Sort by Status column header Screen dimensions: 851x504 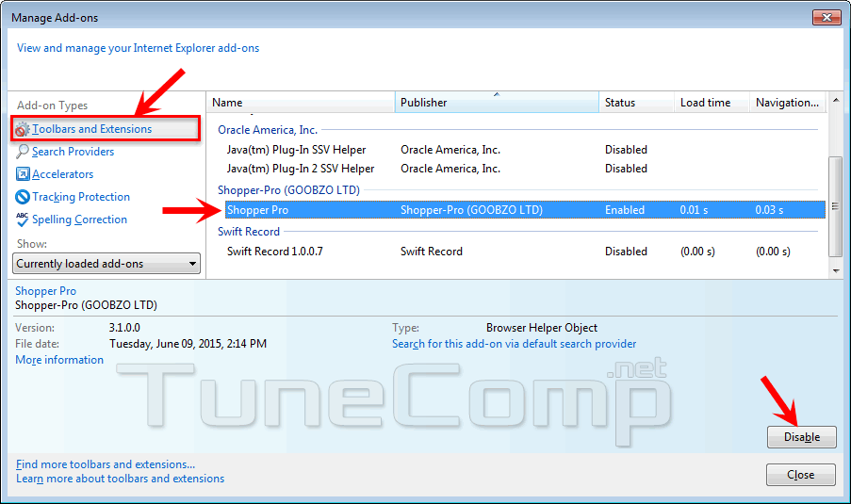click(x=637, y=103)
